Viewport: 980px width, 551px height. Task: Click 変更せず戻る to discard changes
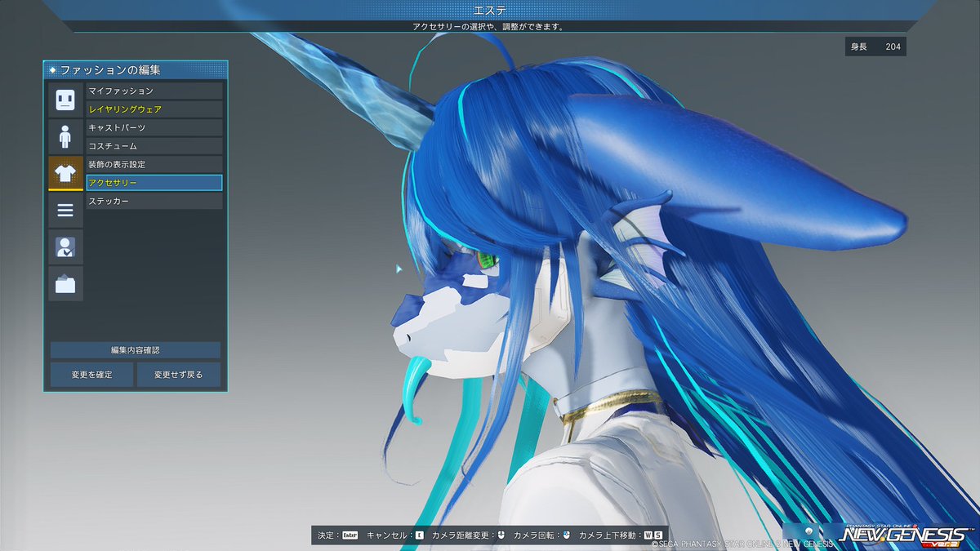tap(178, 375)
